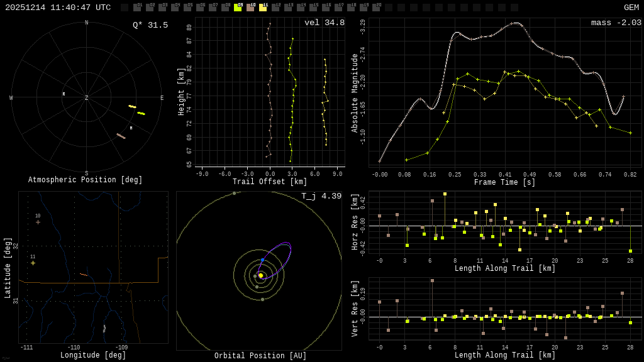The width and height of the screenshot is (644, 362).
Task: Click the station 11 yellow indicator box
Action: coord(263,8)
